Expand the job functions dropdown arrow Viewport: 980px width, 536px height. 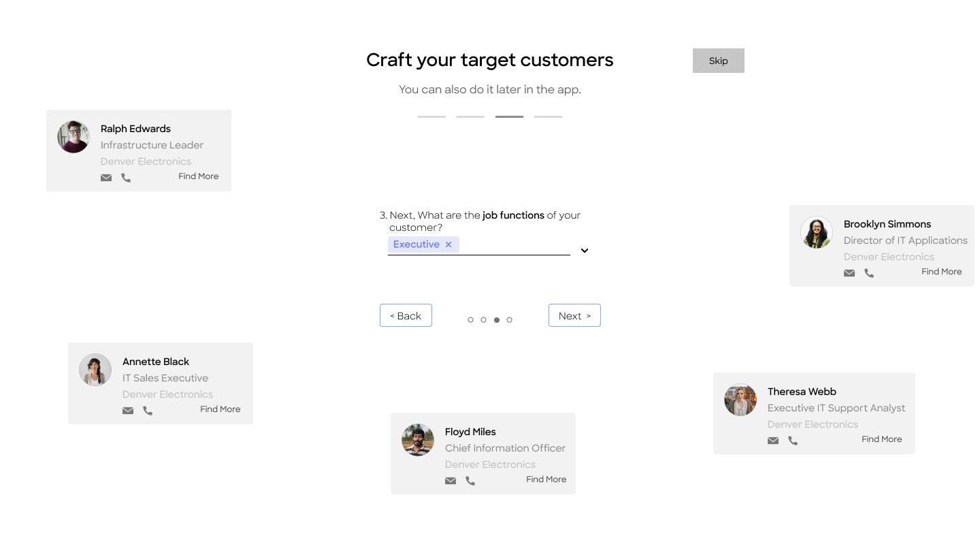point(584,251)
